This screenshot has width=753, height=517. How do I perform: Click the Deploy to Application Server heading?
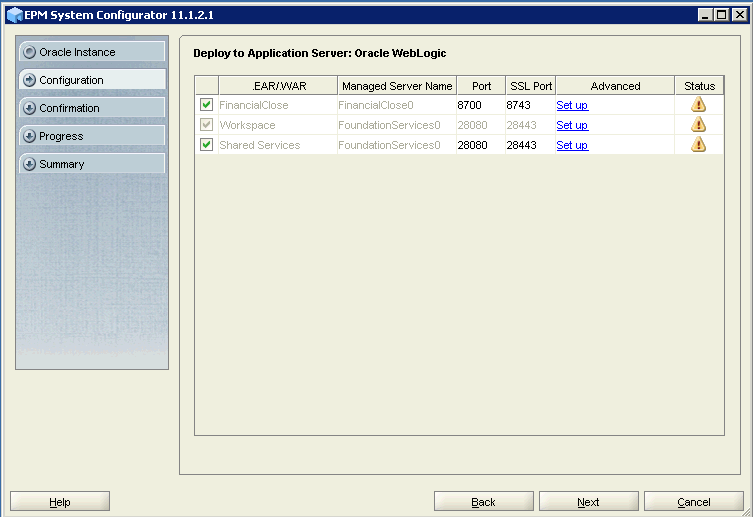click(320, 53)
